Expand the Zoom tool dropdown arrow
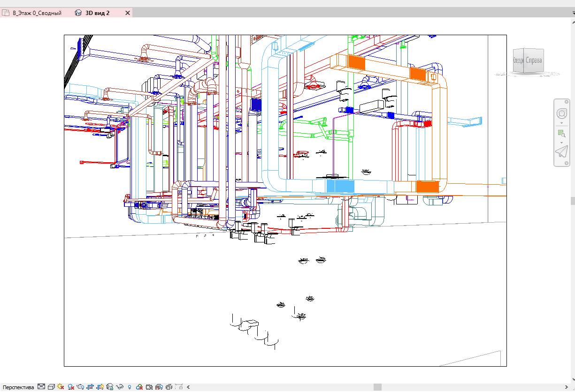The image size is (575, 392). (x=562, y=142)
